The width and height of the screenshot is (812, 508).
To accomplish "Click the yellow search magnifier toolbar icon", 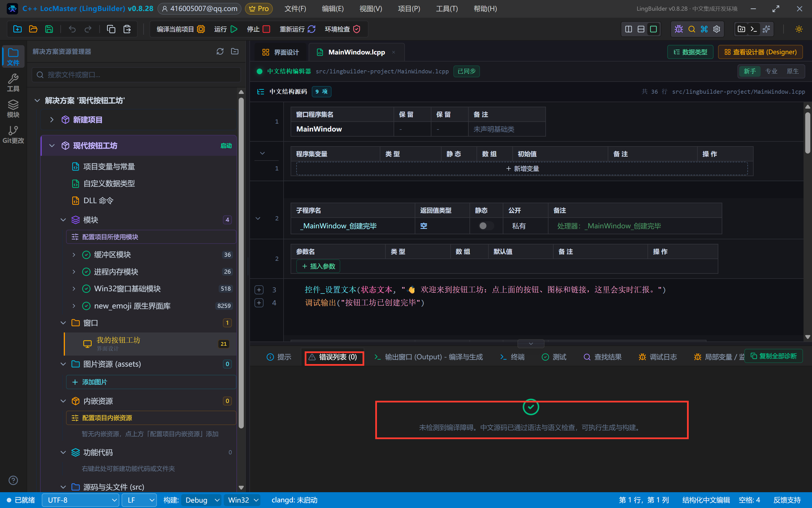I will 692,29.
